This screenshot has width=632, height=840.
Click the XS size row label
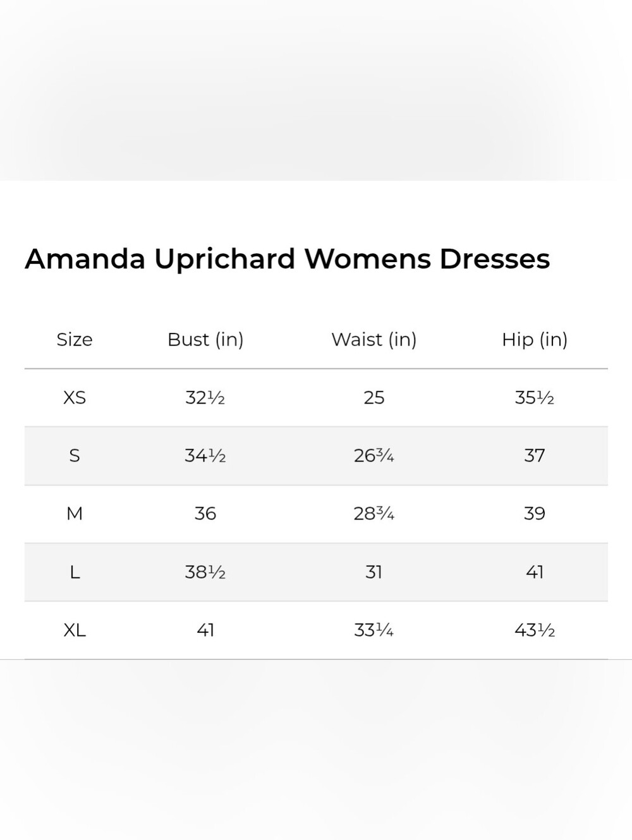pyautogui.click(x=75, y=397)
